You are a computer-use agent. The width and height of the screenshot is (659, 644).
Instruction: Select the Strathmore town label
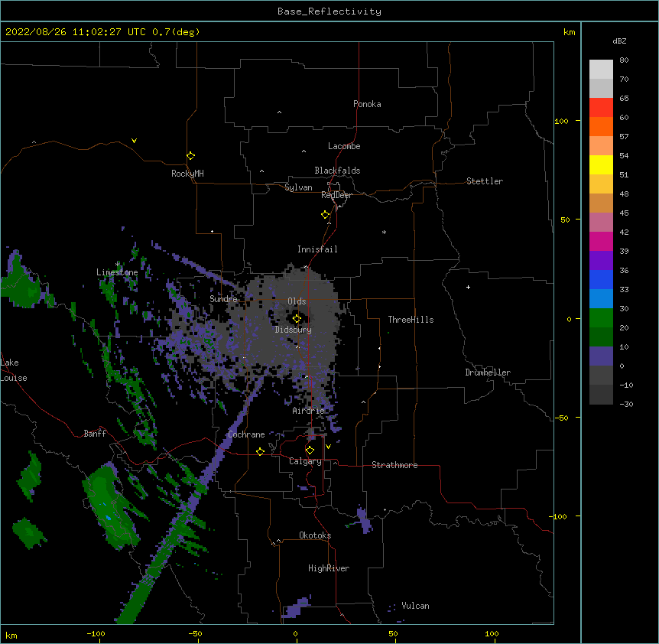coord(394,465)
